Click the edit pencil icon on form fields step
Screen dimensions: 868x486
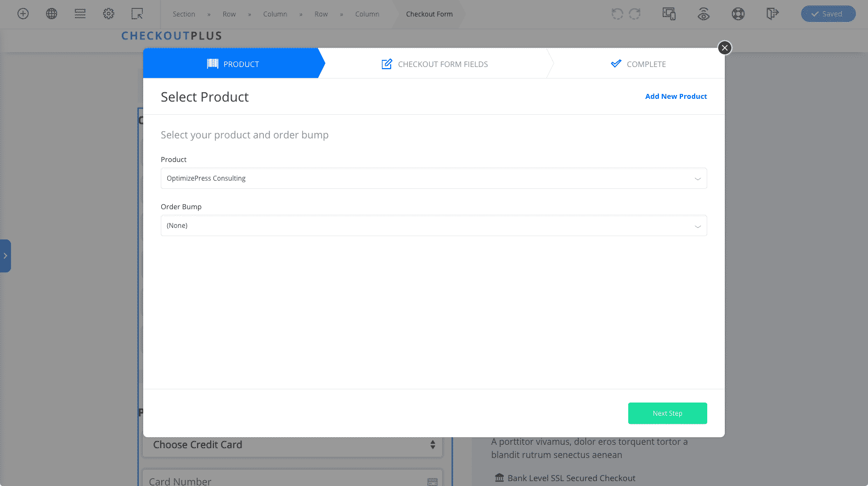click(x=387, y=64)
